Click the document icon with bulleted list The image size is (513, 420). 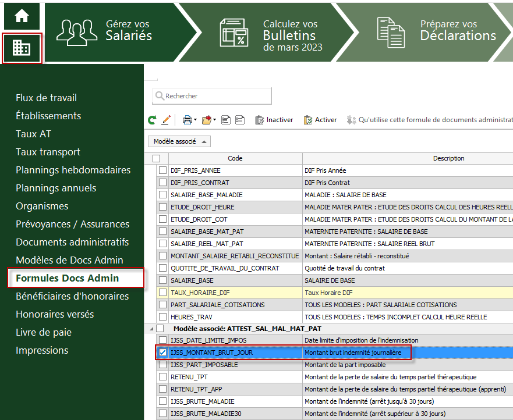[x=240, y=120]
